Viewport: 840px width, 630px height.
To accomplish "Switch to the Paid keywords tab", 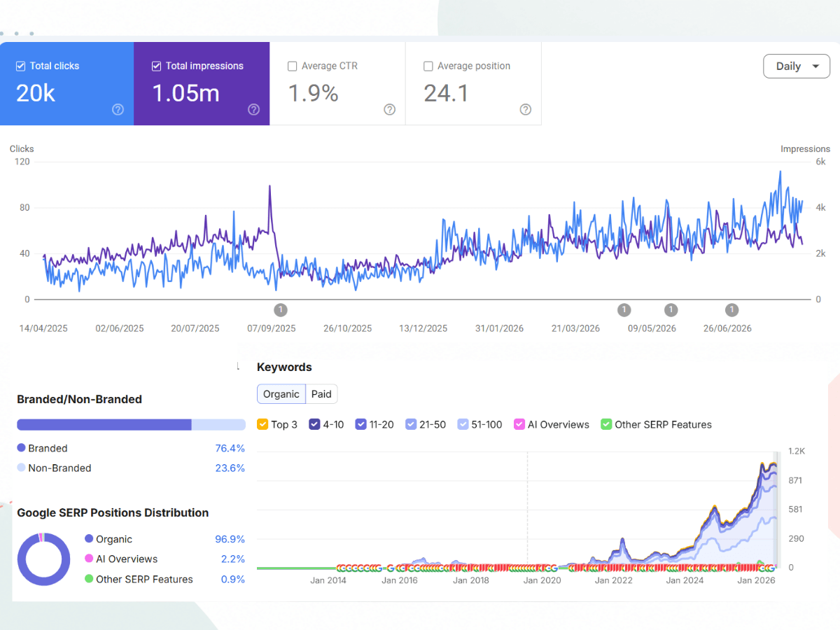I will [x=321, y=394].
